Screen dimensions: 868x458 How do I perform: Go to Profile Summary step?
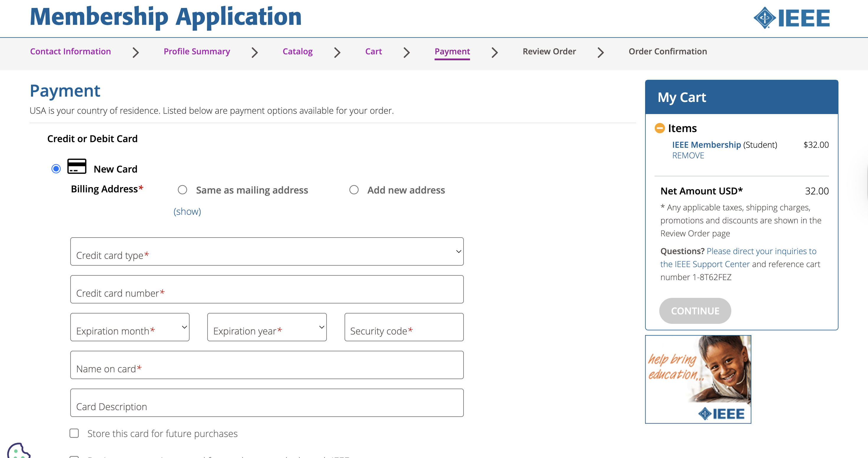click(197, 52)
